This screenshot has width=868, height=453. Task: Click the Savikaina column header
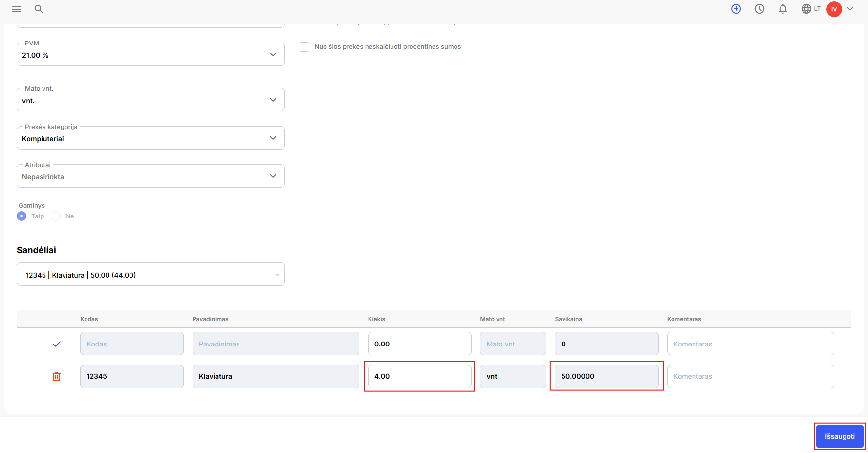[x=568, y=319]
